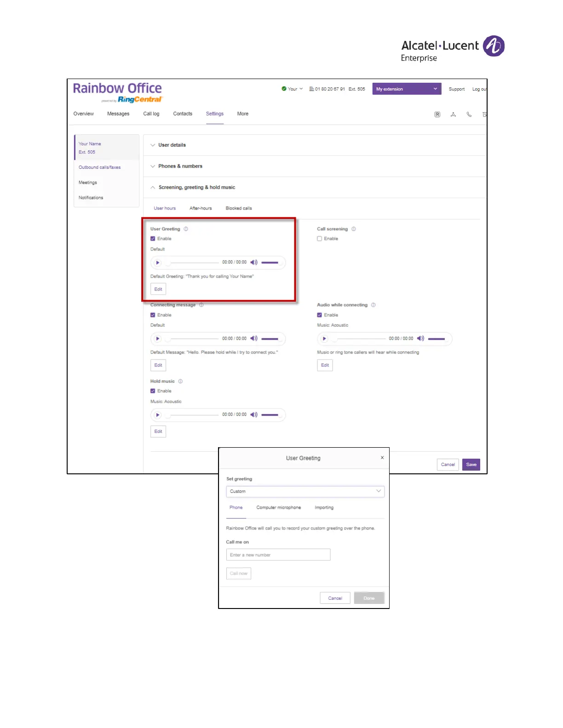Click Done in User Greeting dialog
Screen dimensions: 563x728
pyautogui.click(x=369, y=598)
